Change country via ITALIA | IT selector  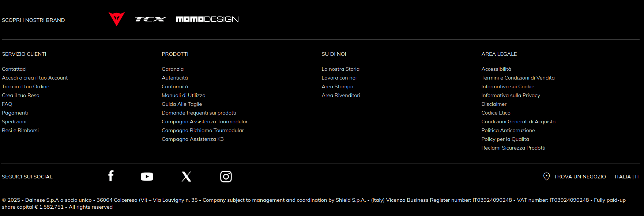[627, 177]
